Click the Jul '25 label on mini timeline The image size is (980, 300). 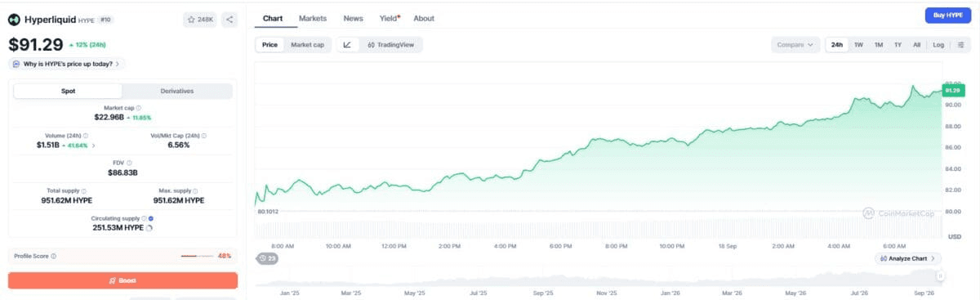click(x=479, y=292)
